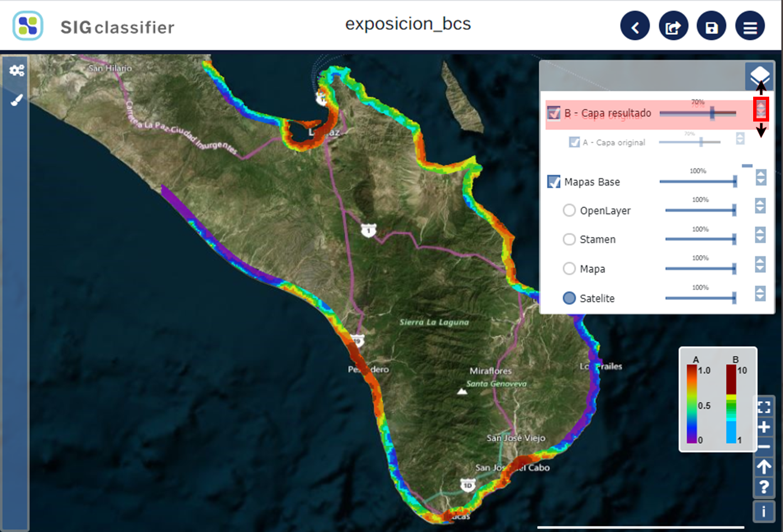This screenshot has width=783, height=532.
Task: Select the Stamen base map radio
Action: point(569,239)
